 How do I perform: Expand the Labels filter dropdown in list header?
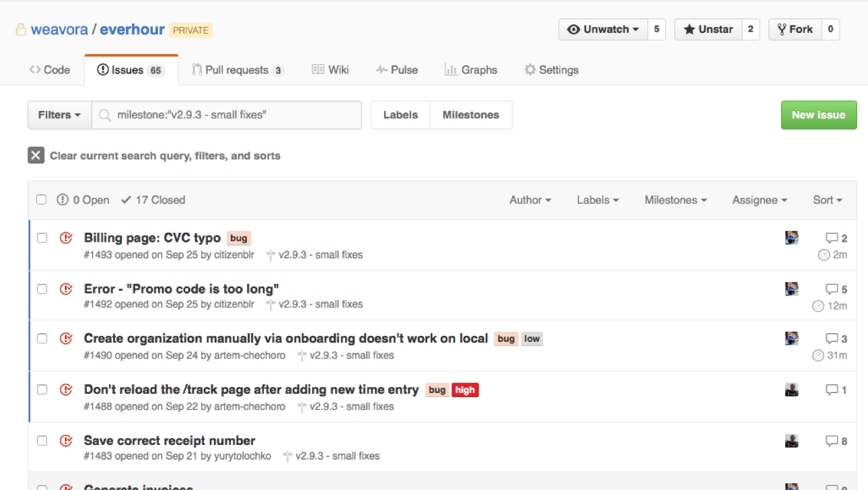[x=598, y=200]
